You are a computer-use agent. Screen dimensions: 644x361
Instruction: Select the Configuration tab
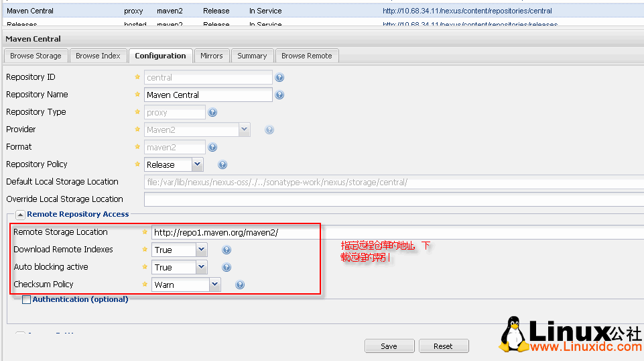[160, 56]
